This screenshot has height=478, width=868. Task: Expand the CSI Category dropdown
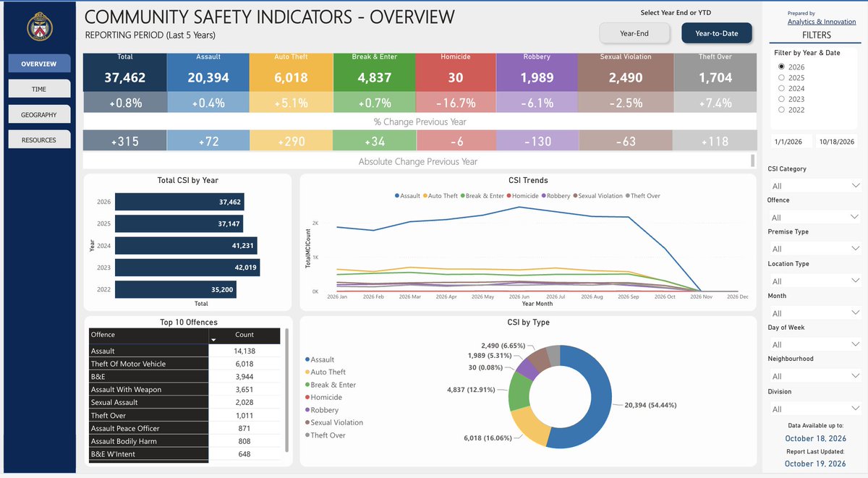coord(815,186)
